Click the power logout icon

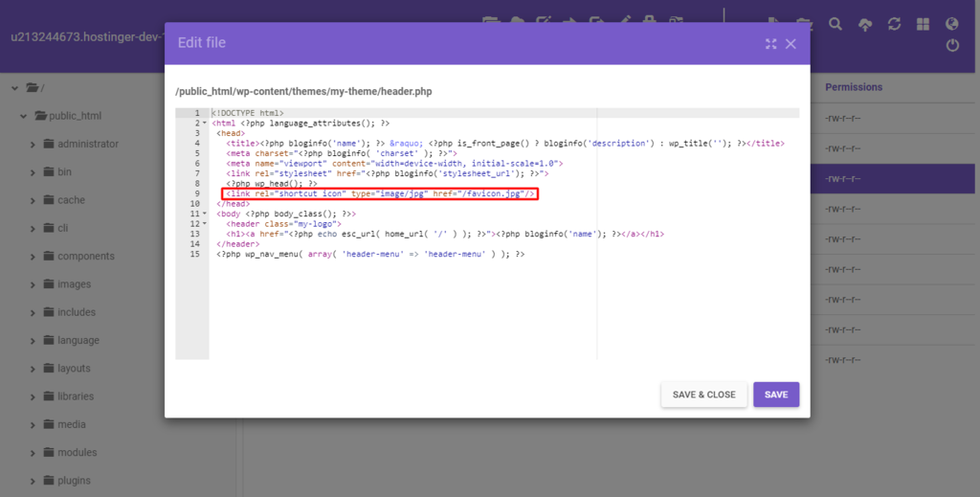click(x=951, y=45)
